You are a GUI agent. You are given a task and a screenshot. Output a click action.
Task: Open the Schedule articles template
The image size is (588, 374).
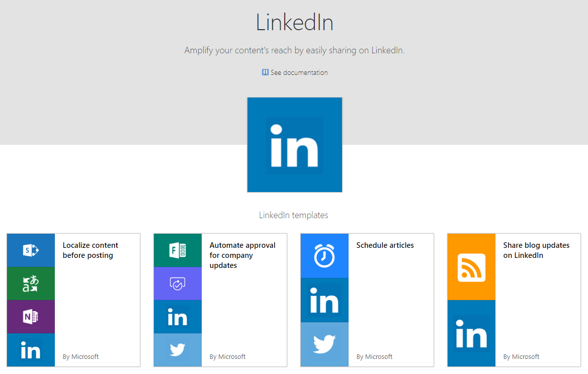coord(385,245)
